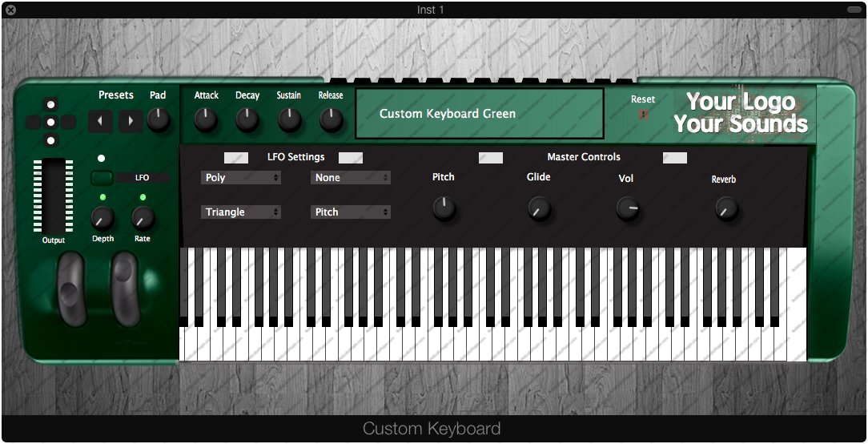Click the bottom dot of the directional pad
868x444 pixels.
coord(51,139)
